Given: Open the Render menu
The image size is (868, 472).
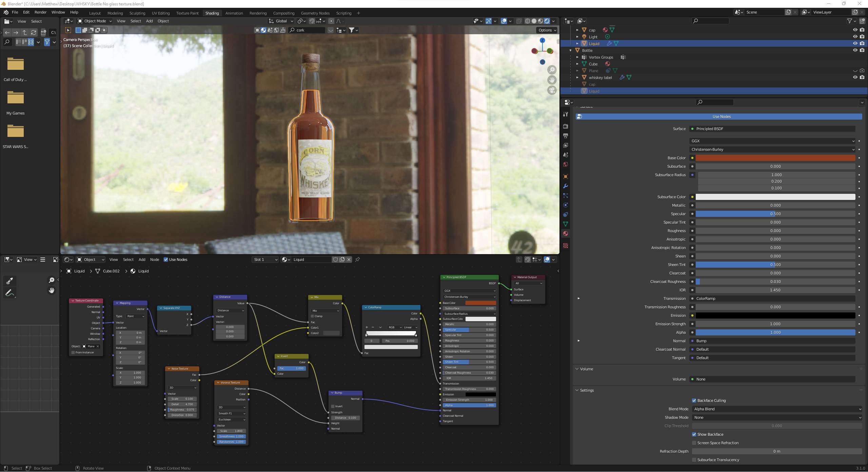Looking at the screenshot, I should tap(40, 12).
